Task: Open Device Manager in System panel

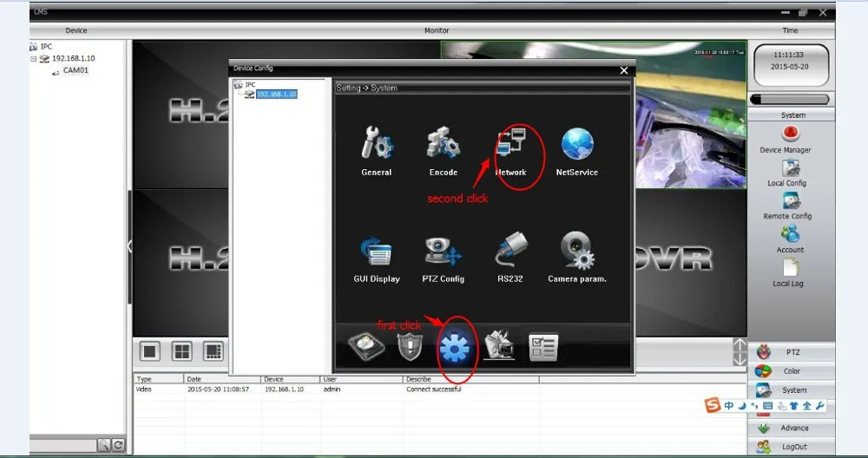Action: pyautogui.click(x=790, y=134)
